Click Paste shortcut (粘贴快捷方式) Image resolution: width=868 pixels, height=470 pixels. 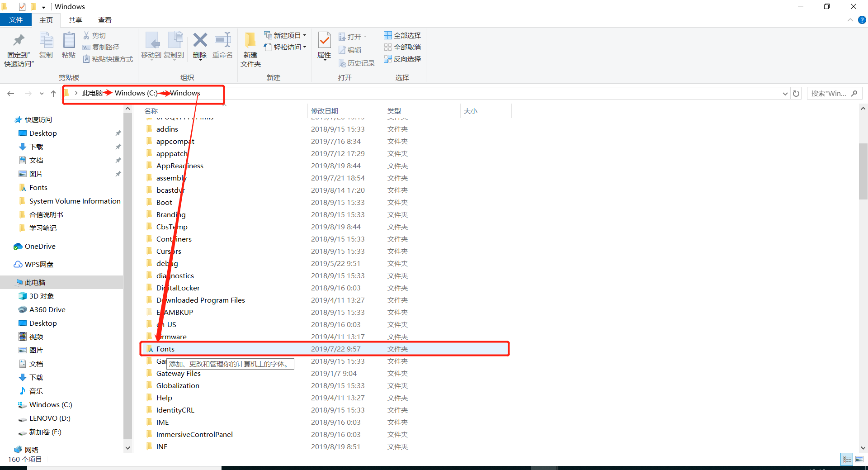(x=108, y=59)
